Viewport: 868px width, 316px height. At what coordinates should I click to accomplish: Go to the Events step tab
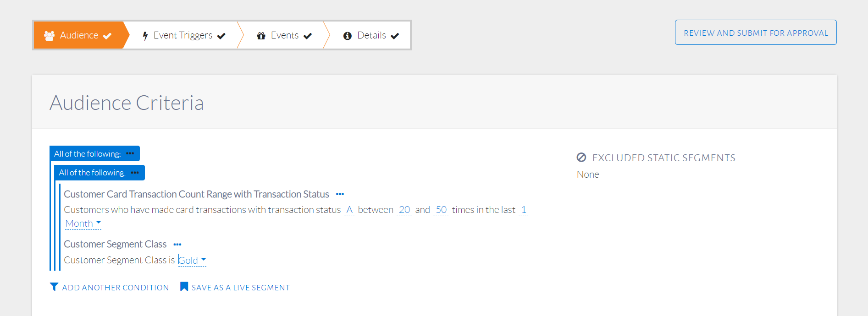(x=284, y=35)
